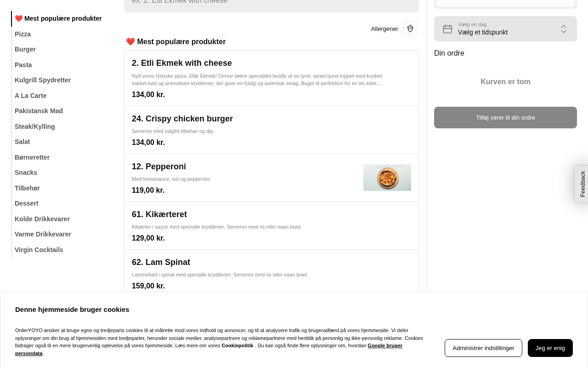
Task: Click the calendar icon in time picker
Action: click(x=447, y=29)
